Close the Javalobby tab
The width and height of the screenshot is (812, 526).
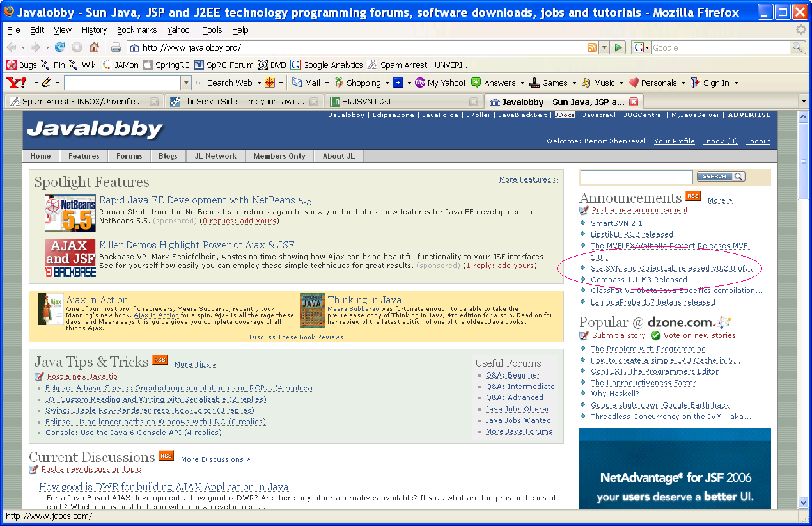point(634,102)
